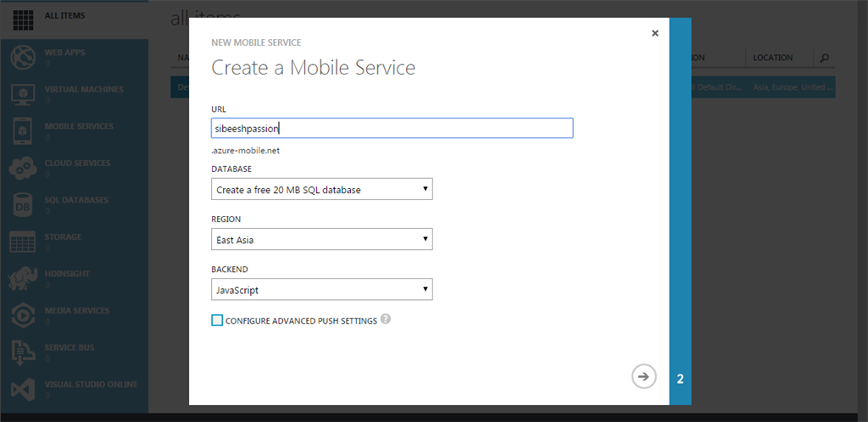Screen dimensions: 868x422
Task: Open the HDInsight elephant icon
Action: 22,279
